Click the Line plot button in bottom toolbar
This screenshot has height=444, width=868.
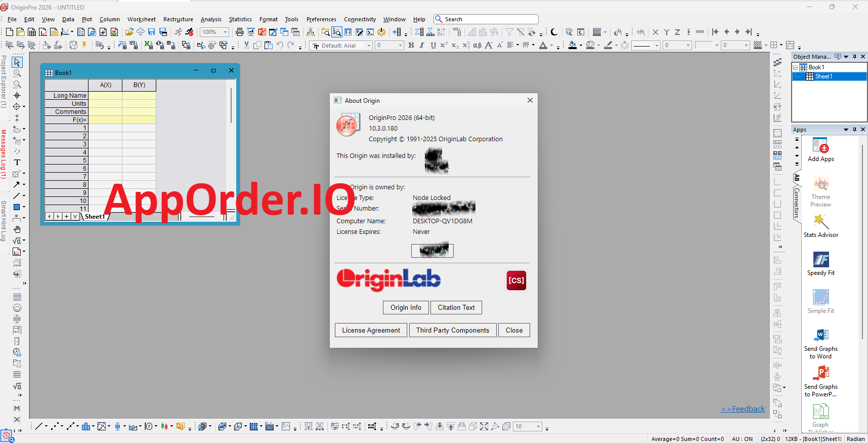click(38, 426)
